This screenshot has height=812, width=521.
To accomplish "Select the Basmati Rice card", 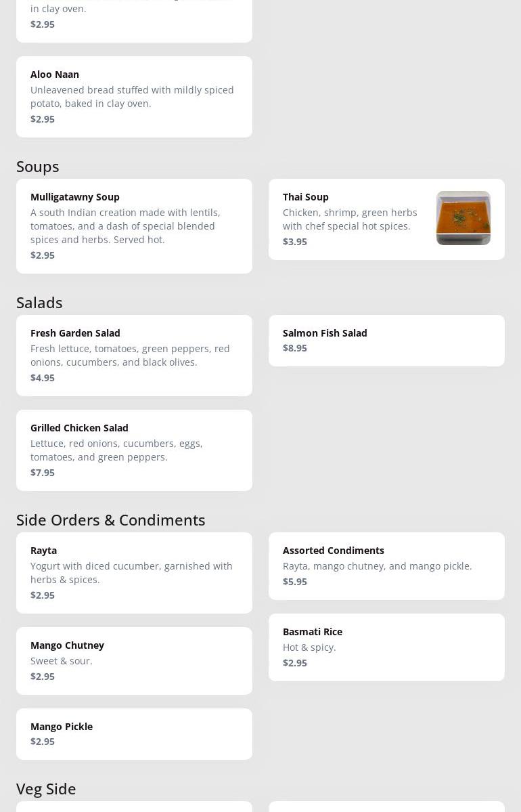I will (386, 647).
